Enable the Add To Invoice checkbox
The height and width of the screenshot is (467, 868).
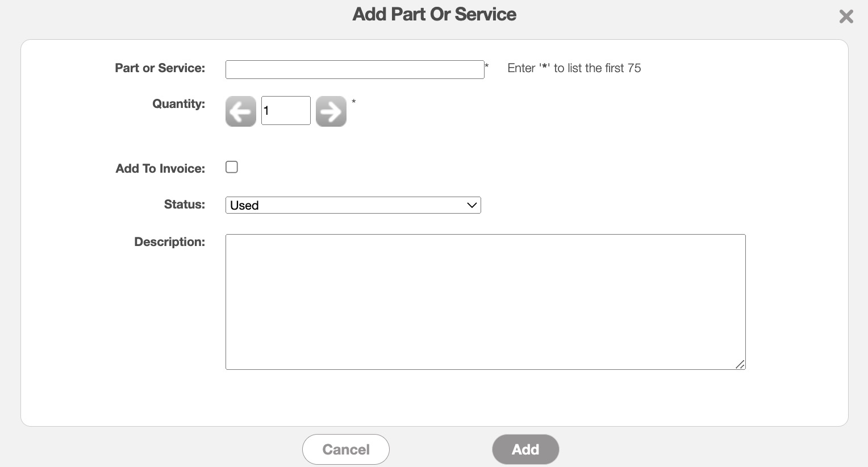click(232, 167)
